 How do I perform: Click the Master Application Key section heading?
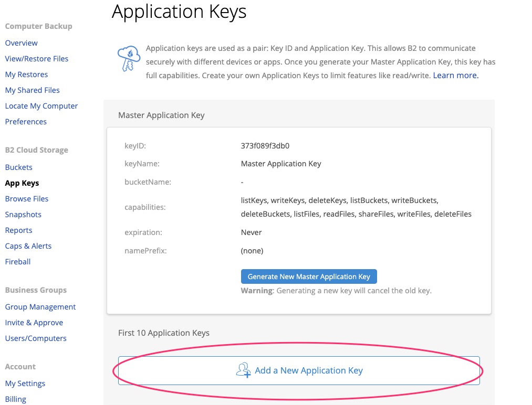pos(162,115)
